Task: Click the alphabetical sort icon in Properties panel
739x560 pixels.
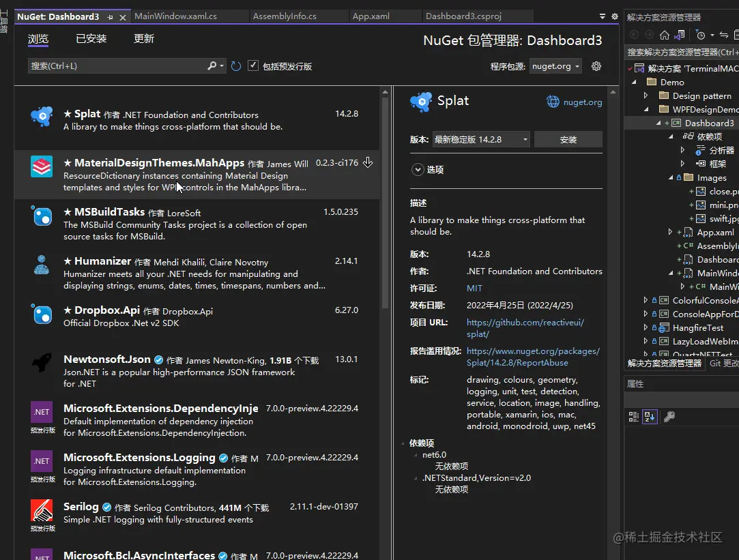Action: [x=650, y=416]
